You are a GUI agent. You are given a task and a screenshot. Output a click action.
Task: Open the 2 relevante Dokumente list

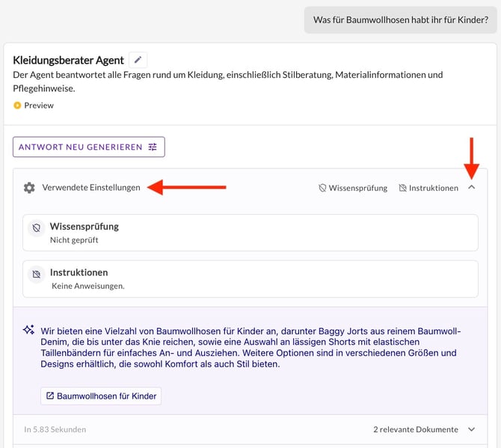click(415, 429)
